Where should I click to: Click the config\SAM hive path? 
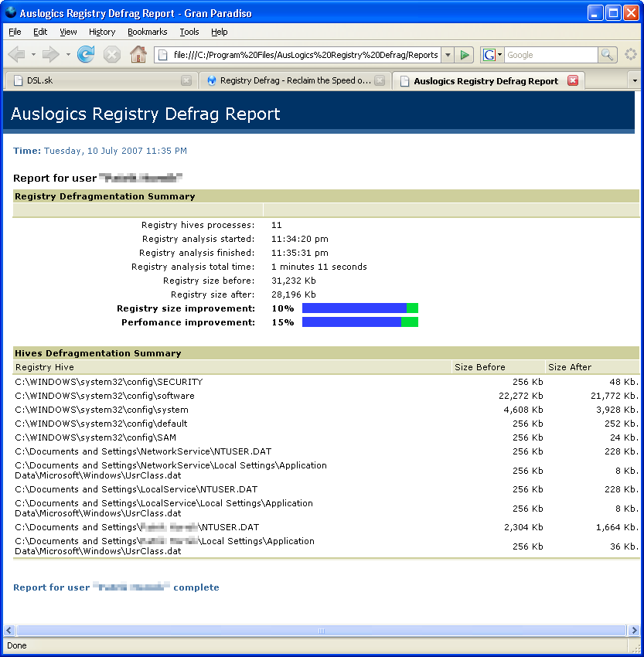[x=96, y=437]
